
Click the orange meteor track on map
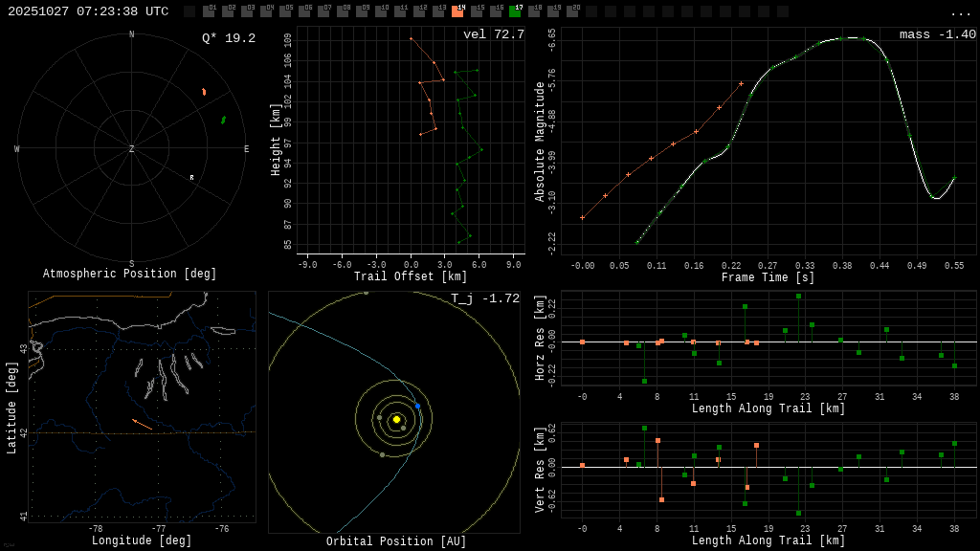tap(142, 423)
